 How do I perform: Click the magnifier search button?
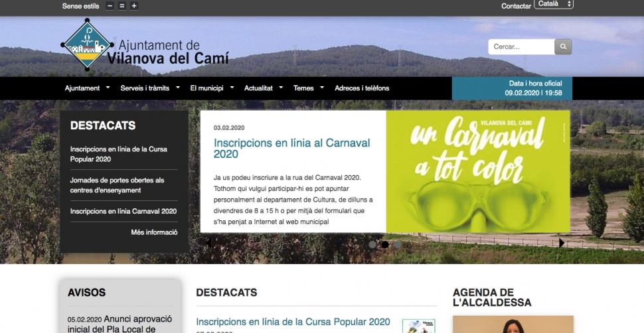pyautogui.click(x=563, y=47)
